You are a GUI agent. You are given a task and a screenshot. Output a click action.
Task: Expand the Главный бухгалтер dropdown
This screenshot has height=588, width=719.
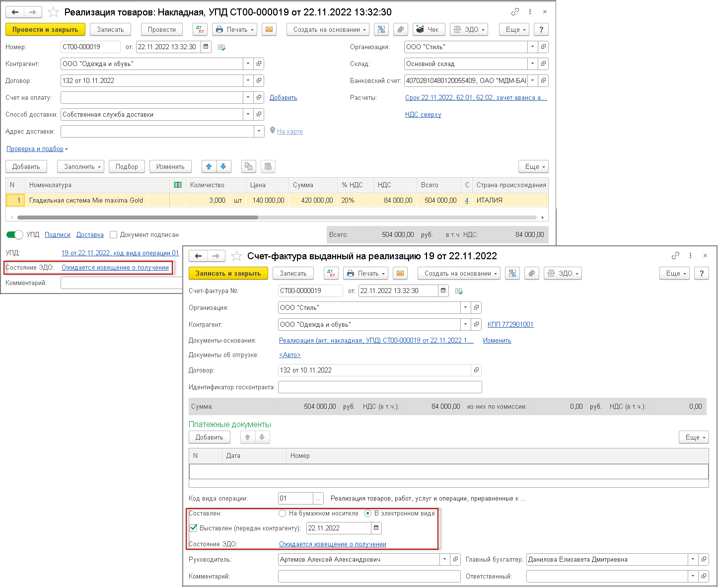coord(693,559)
